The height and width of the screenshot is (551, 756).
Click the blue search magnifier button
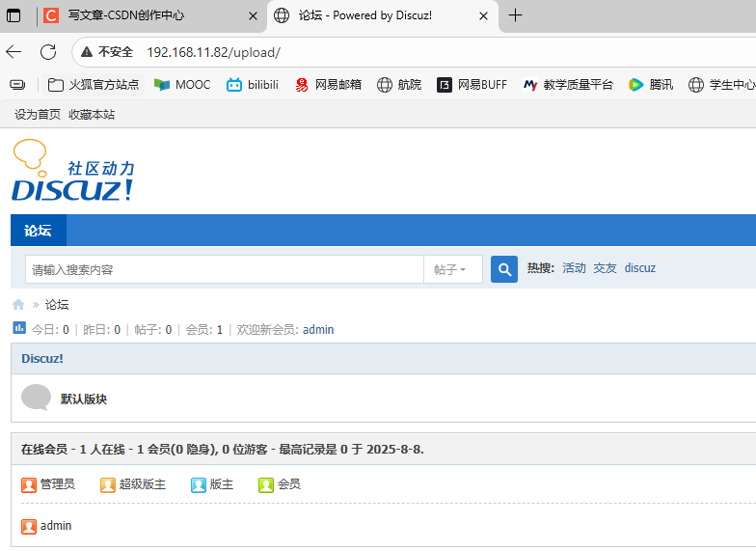click(503, 269)
